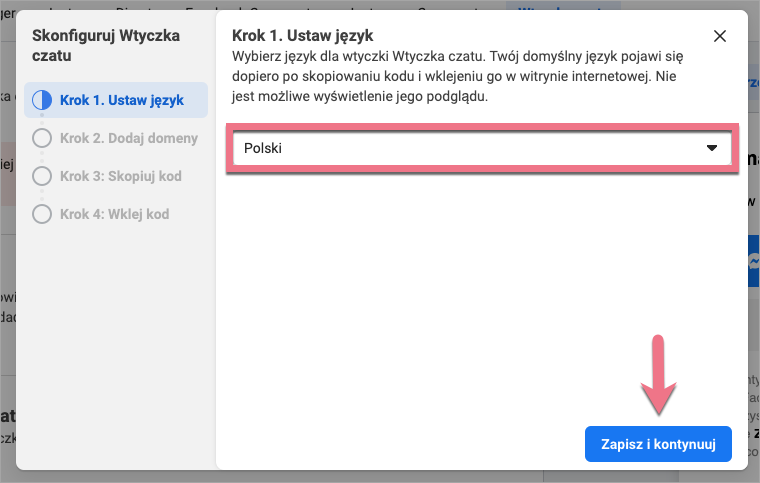
Task: Click the Messenger icon at the right edge
Action: [x=753, y=262]
